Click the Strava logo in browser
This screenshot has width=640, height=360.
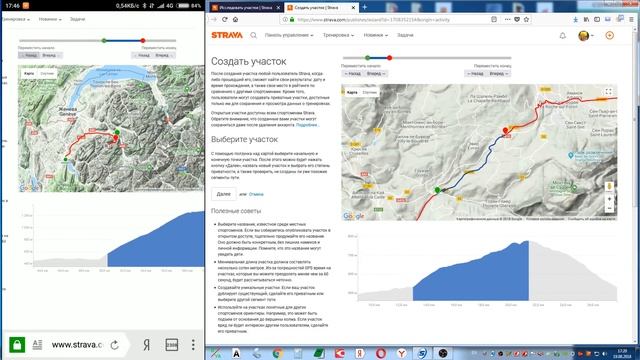[x=227, y=35]
